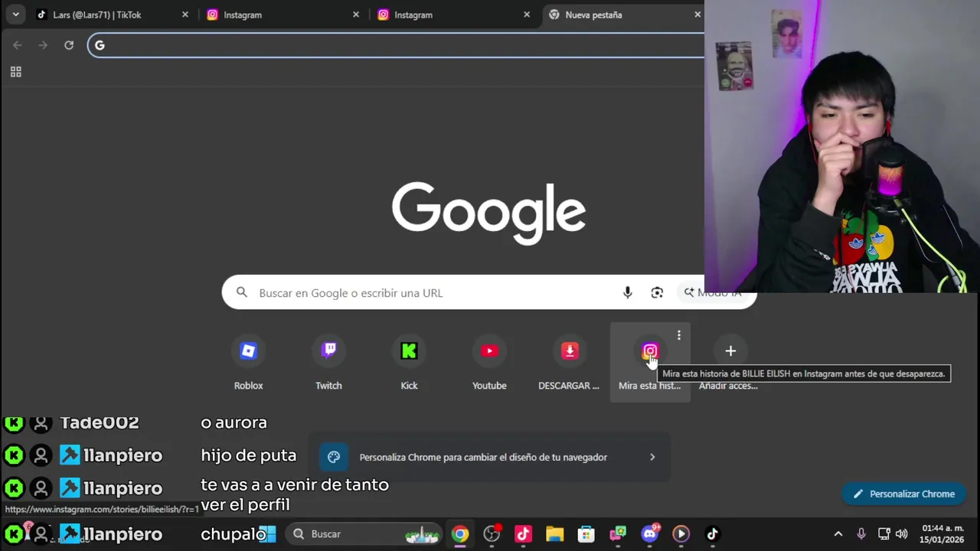Show hidden system tray icons chevron

coord(838,534)
